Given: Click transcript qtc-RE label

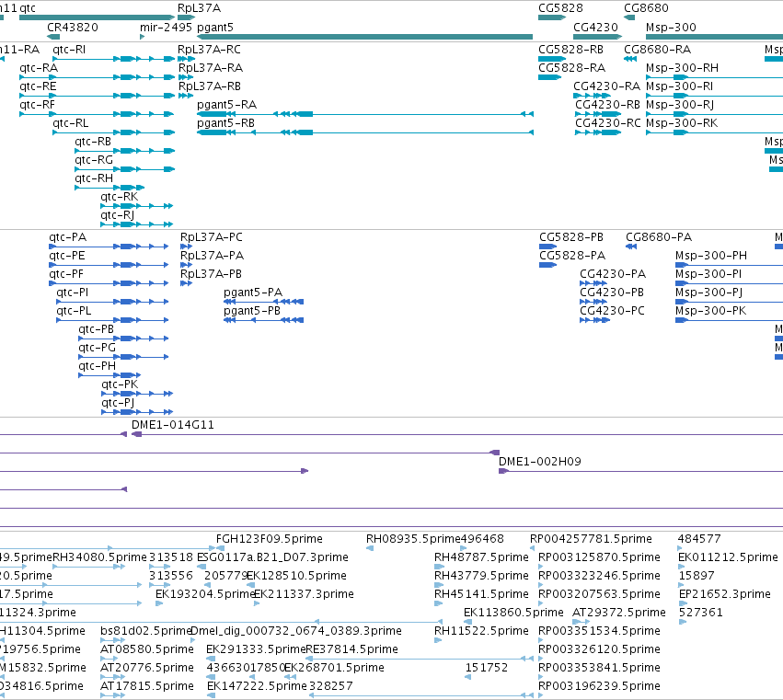Looking at the screenshot, I should pos(38,86).
